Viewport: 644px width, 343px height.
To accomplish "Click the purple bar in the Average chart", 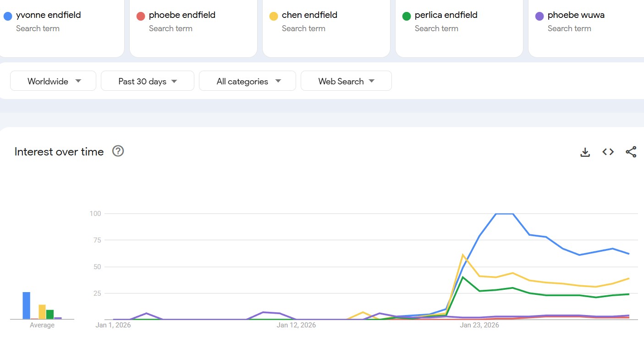I will [x=58, y=318].
